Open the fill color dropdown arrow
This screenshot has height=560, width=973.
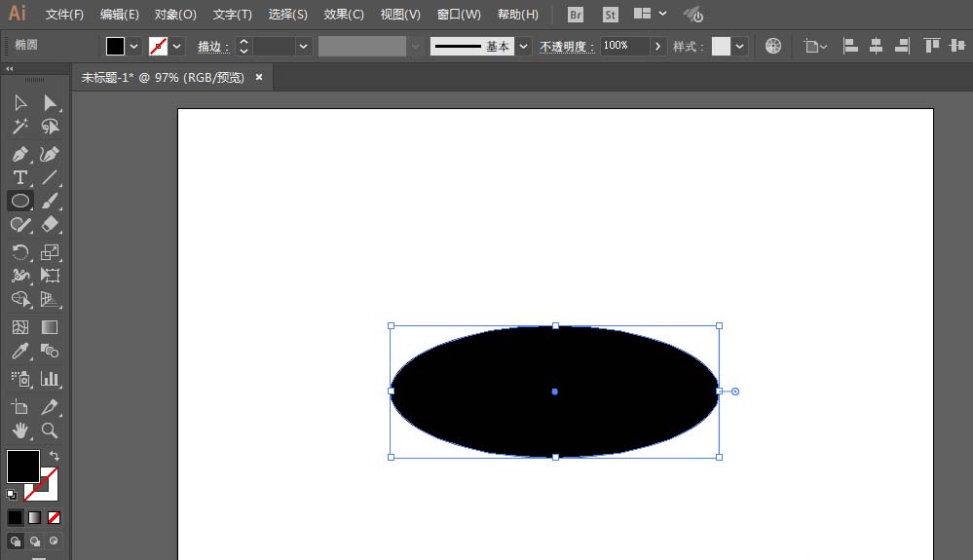134,46
